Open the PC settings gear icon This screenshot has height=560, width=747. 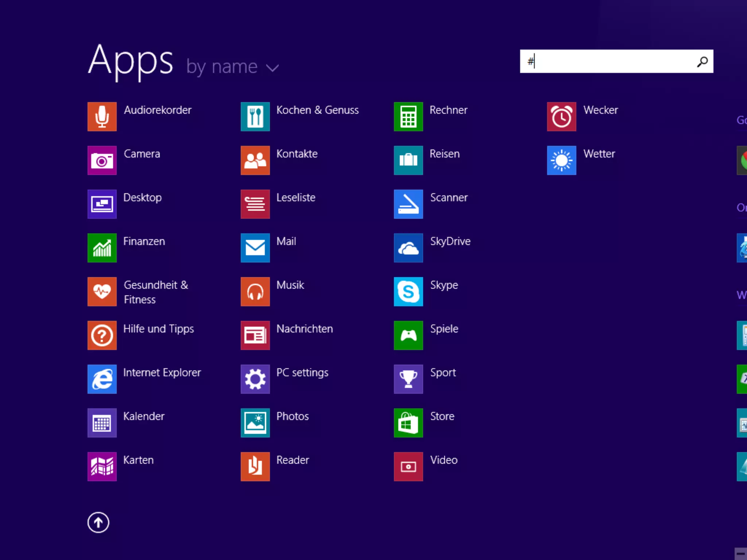click(x=255, y=379)
